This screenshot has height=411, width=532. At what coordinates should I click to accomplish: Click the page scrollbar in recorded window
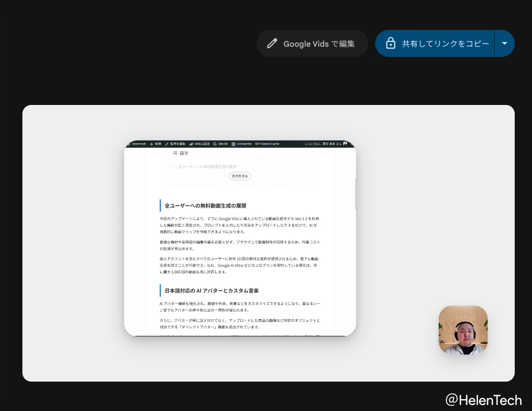355,194
